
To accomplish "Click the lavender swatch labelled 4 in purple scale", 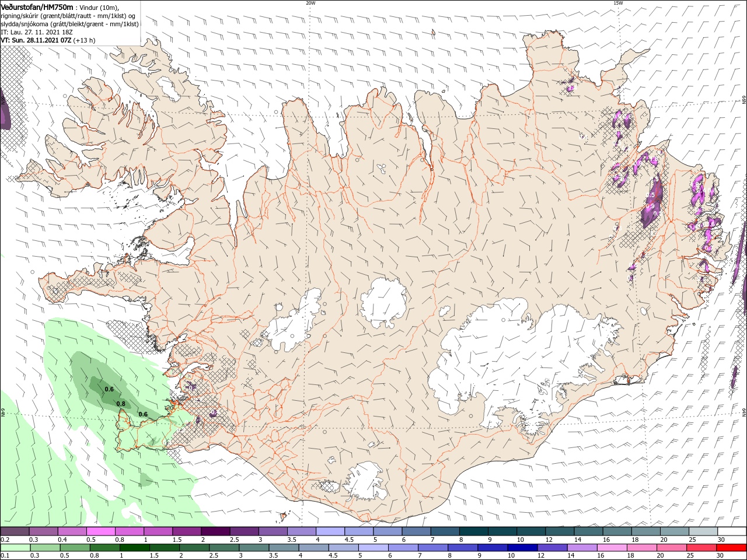I will pos(330,531).
